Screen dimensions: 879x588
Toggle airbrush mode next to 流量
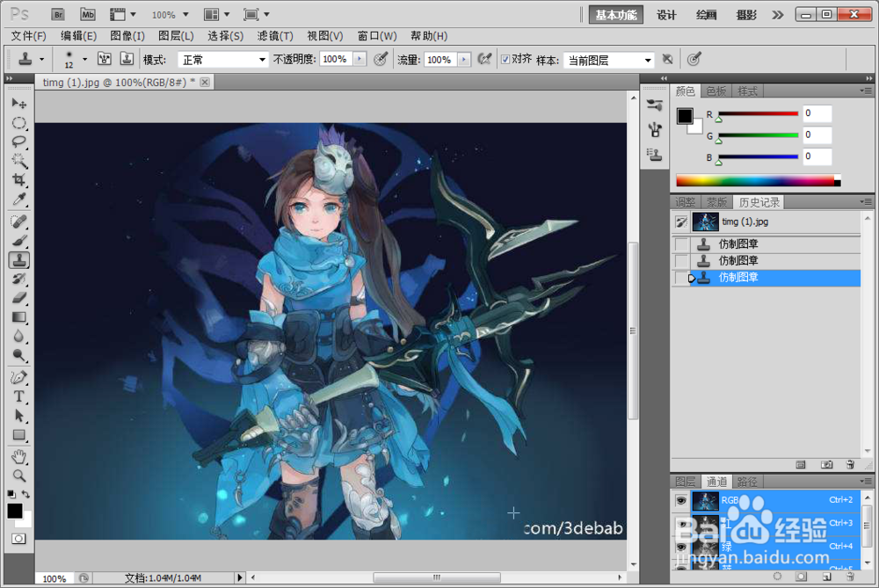(484, 59)
